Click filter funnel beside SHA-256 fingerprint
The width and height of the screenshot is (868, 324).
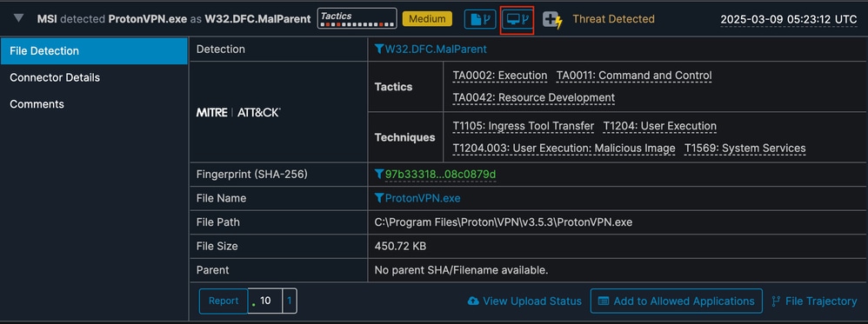point(378,175)
